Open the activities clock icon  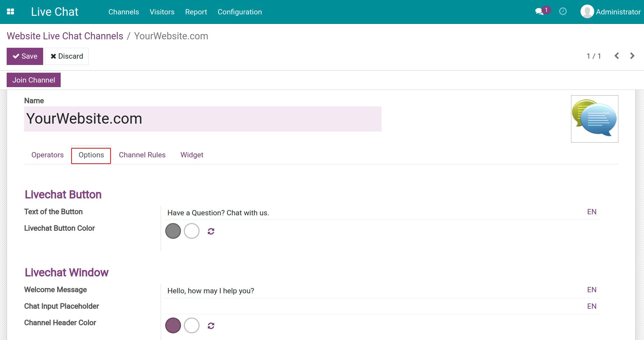(563, 12)
